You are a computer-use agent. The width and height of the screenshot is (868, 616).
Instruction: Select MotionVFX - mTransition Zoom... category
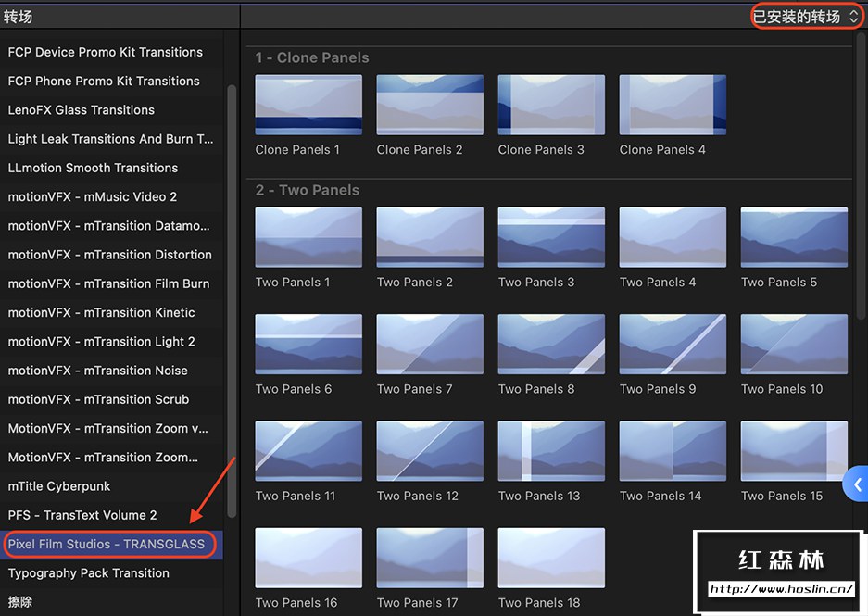tap(111, 458)
